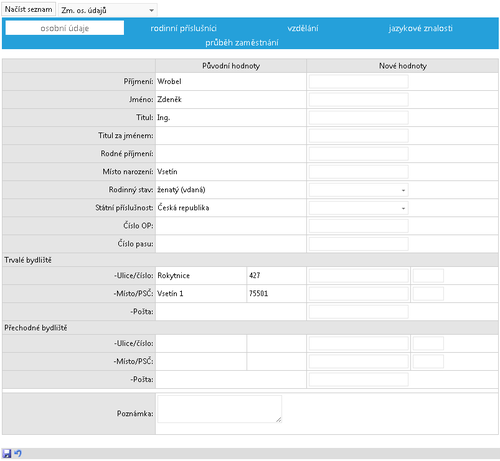Click new city field under Trvalé bydliště
The width and height of the screenshot is (500, 461).
[358, 294]
